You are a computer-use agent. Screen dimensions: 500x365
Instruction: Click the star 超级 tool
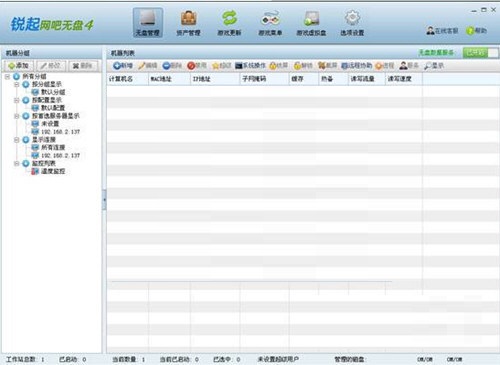point(222,66)
